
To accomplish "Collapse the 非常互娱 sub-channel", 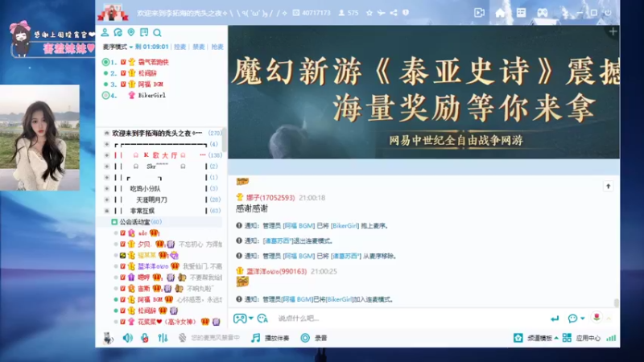I will click(x=107, y=211).
